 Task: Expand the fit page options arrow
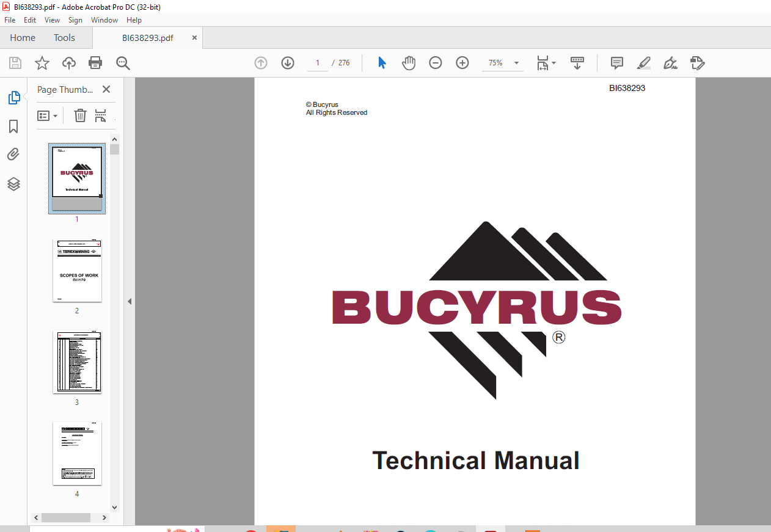pos(554,63)
